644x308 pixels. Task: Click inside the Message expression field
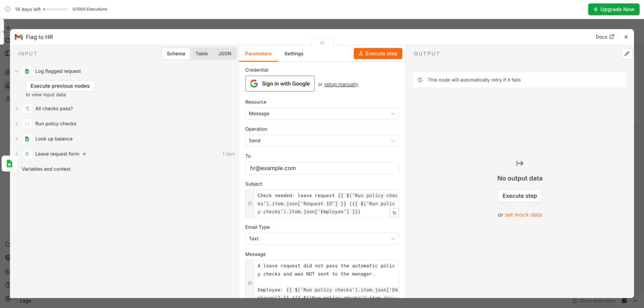(327, 279)
